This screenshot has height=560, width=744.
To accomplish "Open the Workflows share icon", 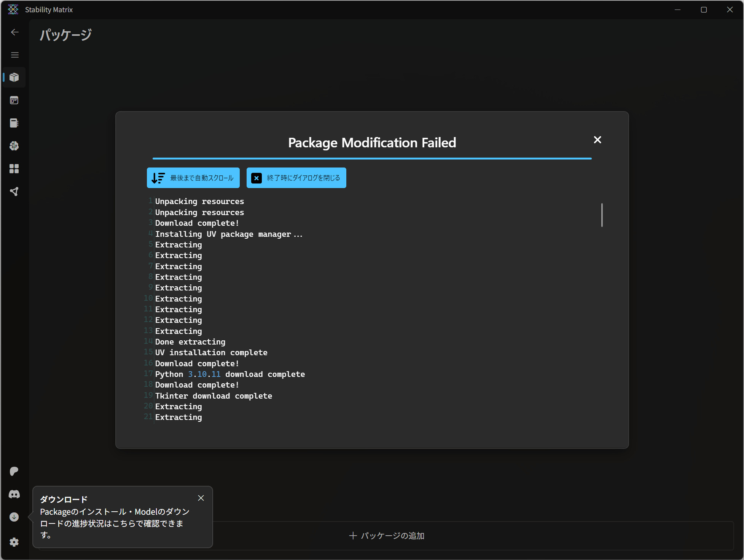I will click(x=14, y=191).
